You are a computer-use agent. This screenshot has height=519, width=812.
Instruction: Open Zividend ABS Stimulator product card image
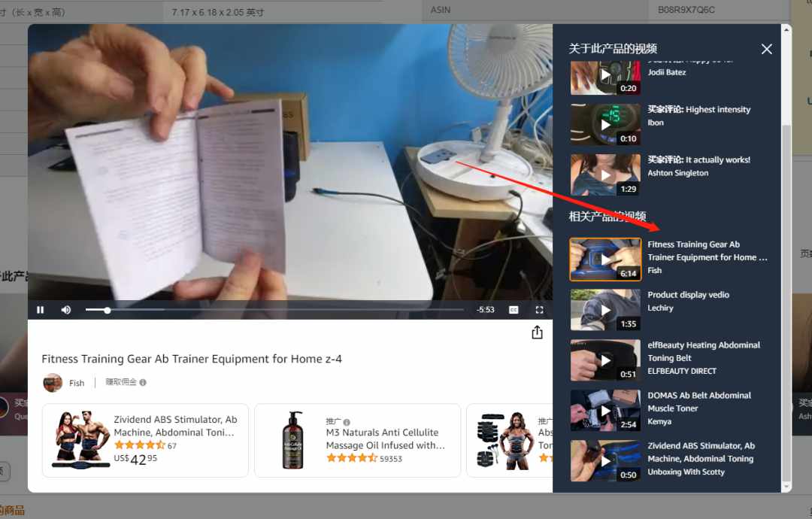[80, 440]
